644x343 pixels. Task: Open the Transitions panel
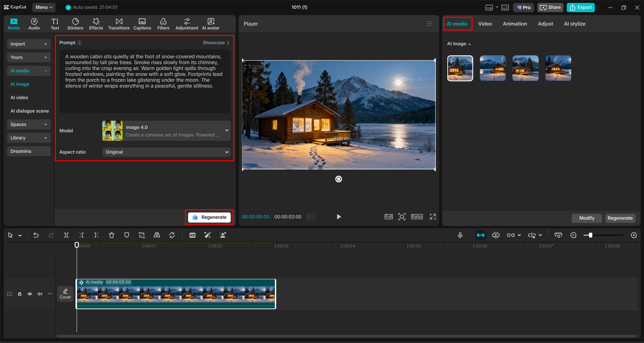pyautogui.click(x=119, y=24)
